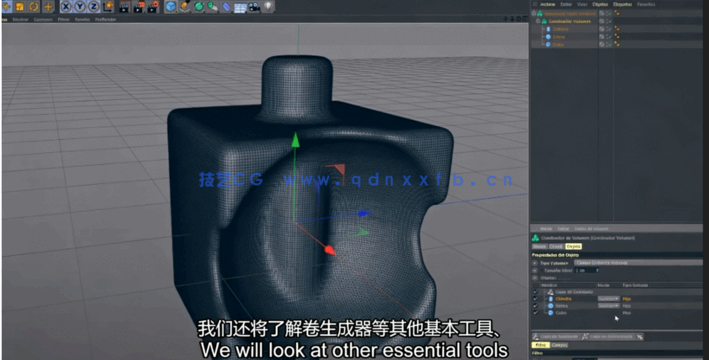Toggle green check for Esfera object

609,37
